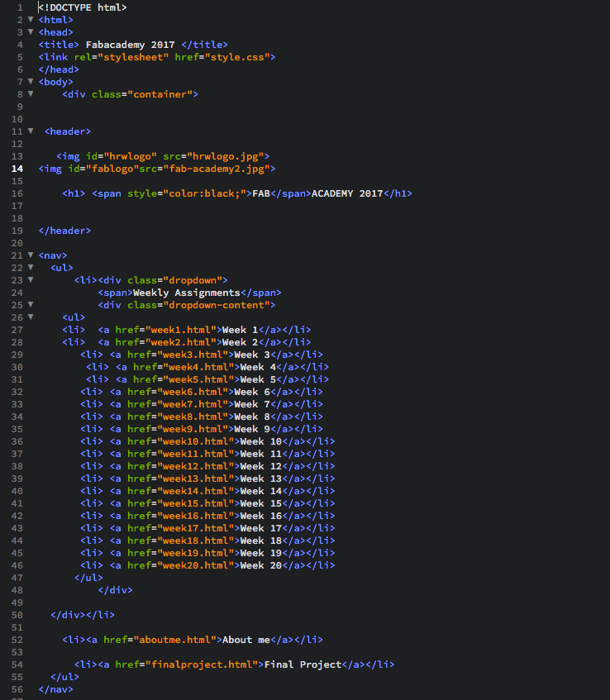Click the "style.css" href value
Viewport: 610px width, 700px height.
237,57
